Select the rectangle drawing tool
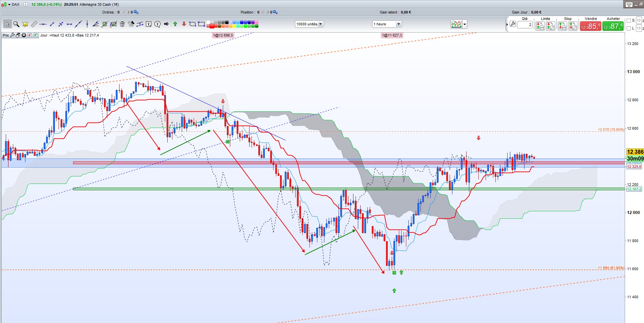This screenshot has width=644, height=323. coord(201,24)
